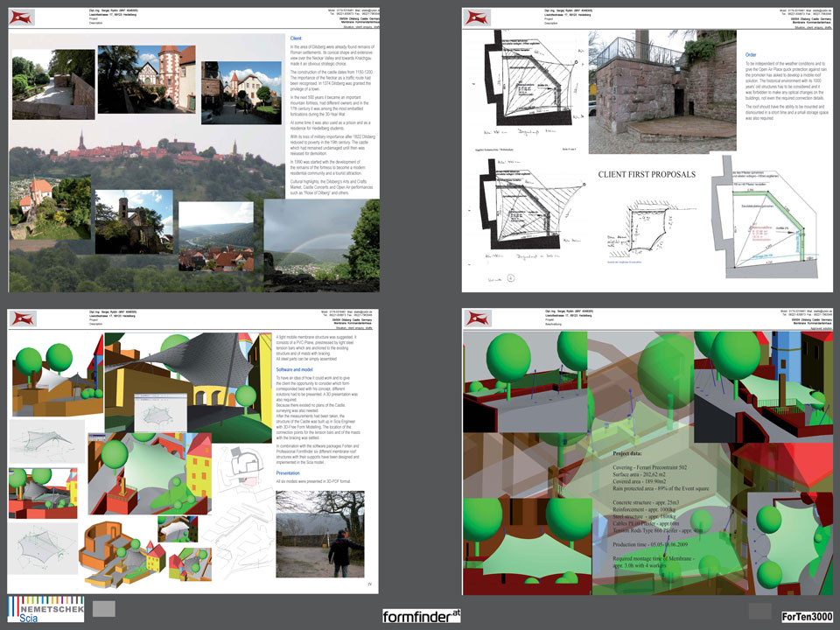The width and height of the screenshot is (840, 630).
Task: Click the "Software and model" heading
Action: pyautogui.click(x=300, y=370)
